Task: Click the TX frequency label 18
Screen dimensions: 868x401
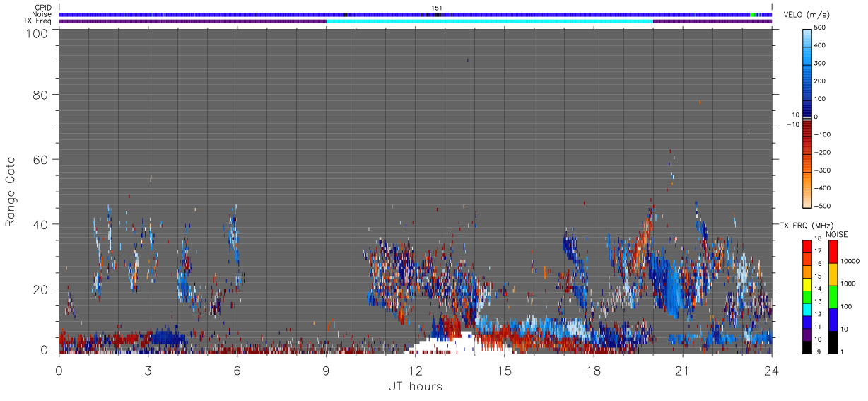Action: 818,240
